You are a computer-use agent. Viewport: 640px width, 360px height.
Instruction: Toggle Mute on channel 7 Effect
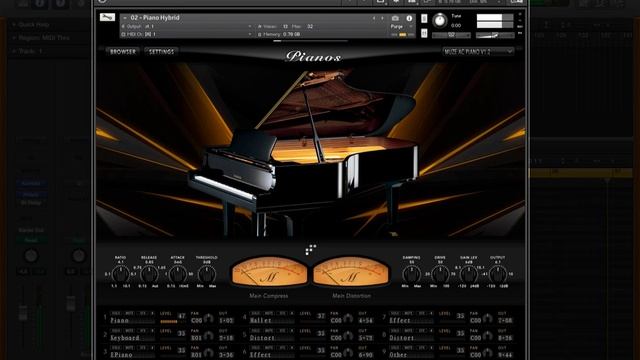click(409, 313)
